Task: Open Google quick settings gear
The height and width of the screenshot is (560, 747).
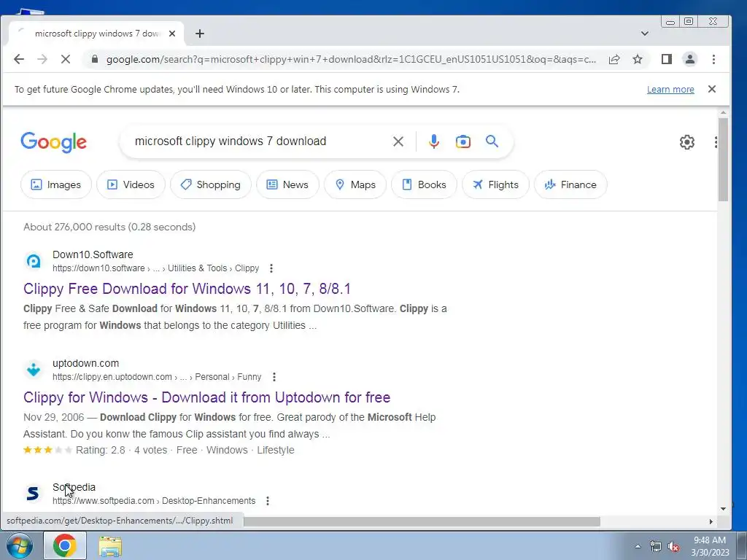Action: 687,142
